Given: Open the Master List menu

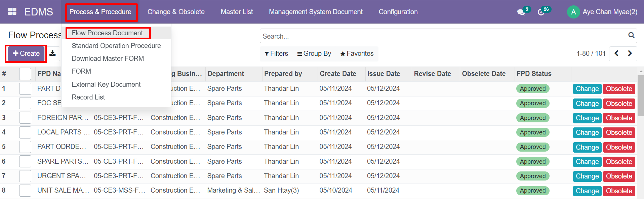Looking at the screenshot, I should (x=237, y=12).
